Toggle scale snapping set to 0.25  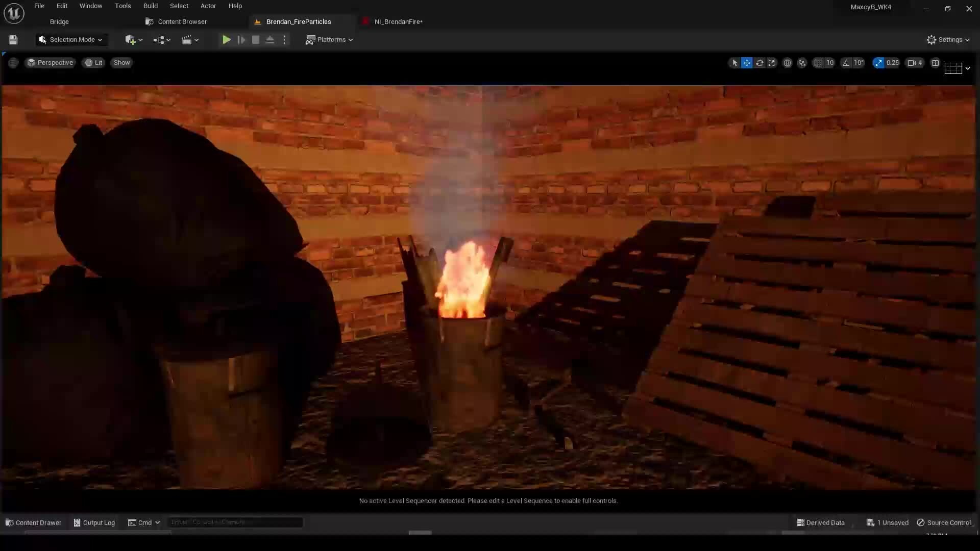pyautogui.click(x=879, y=62)
